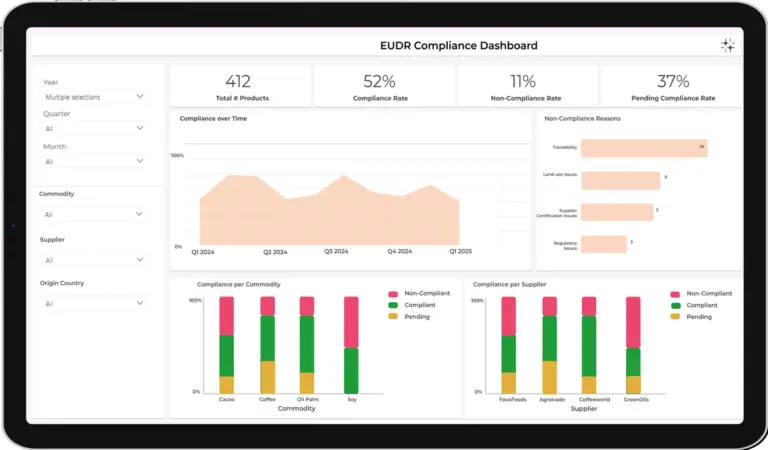The width and height of the screenshot is (768, 450).
Task: Expand the Origin Country dropdown
Action: pyautogui.click(x=94, y=303)
